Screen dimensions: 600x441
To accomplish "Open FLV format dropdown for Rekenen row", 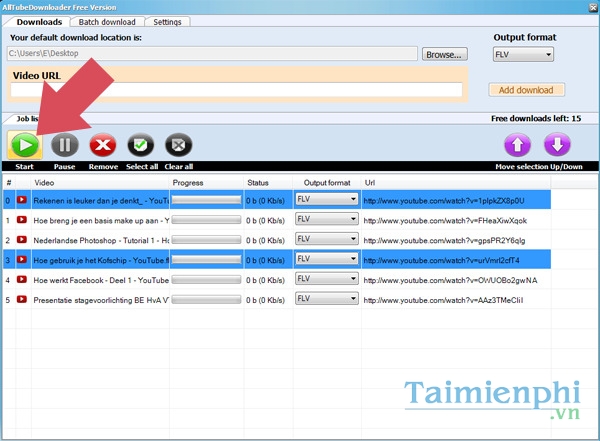I will (327, 199).
